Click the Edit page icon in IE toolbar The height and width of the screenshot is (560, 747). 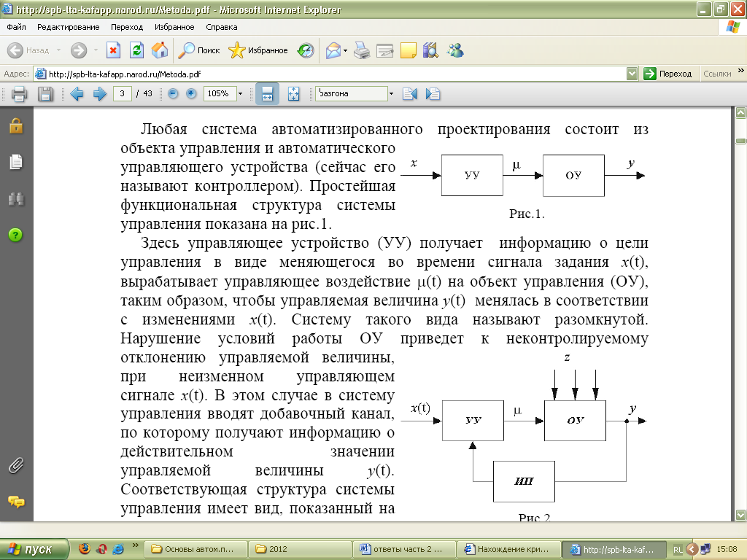tap(385, 50)
